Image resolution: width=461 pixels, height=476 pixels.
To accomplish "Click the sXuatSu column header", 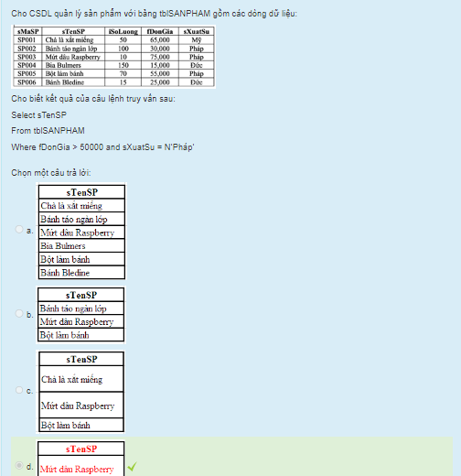I will click(197, 31).
